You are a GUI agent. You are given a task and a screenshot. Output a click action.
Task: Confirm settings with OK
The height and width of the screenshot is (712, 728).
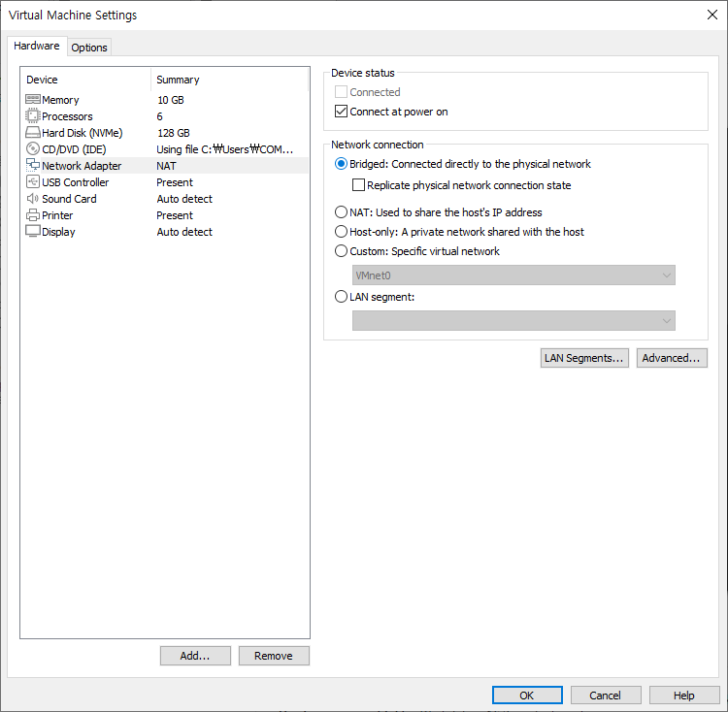coord(527,696)
